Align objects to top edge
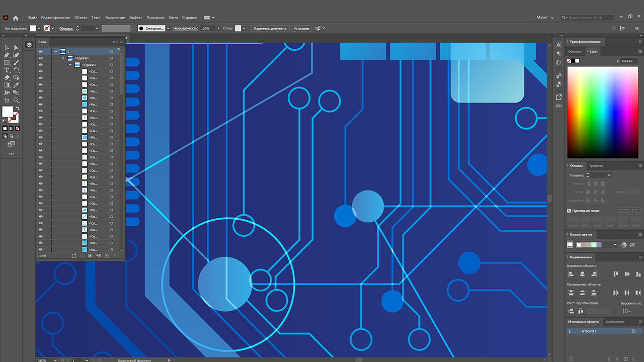Viewport: 644px width, 362px height. point(615,274)
